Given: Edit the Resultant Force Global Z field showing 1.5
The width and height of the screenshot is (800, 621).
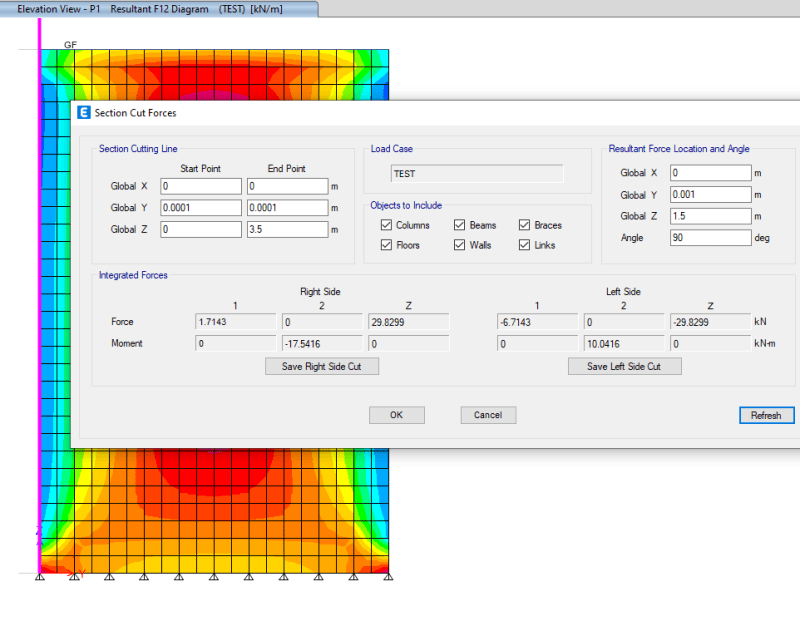Looking at the screenshot, I should pyautogui.click(x=710, y=216).
